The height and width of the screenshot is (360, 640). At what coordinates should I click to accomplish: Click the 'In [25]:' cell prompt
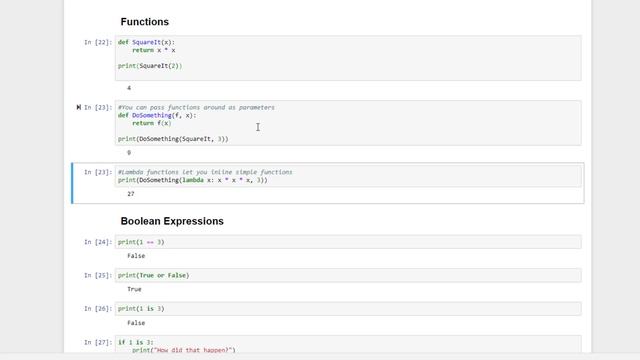click(98, 276)
